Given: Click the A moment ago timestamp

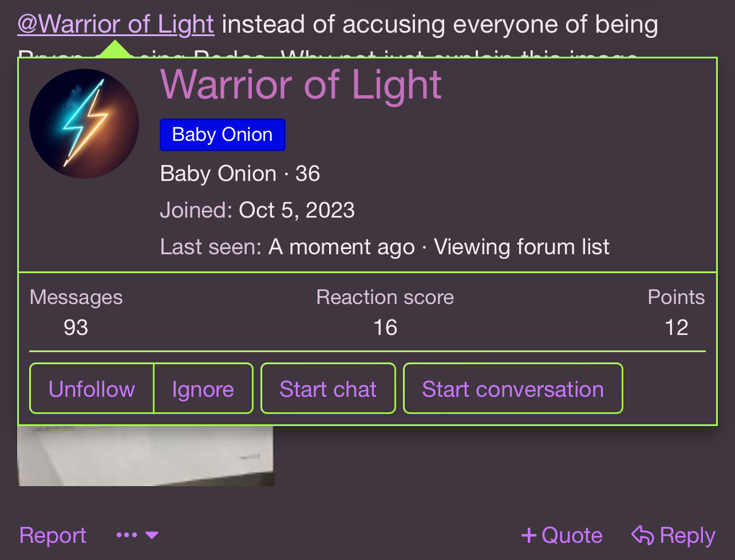Looking at the screenshot, I should tap(342, 247).
